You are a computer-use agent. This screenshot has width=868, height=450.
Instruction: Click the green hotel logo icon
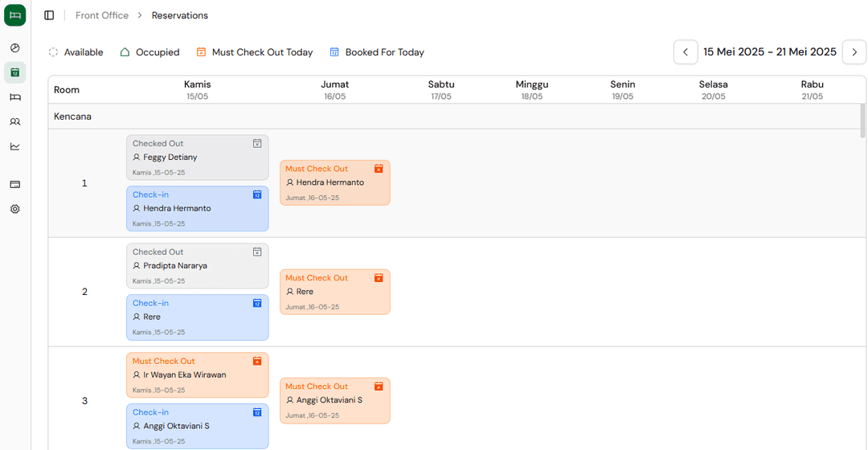[15, 15]
